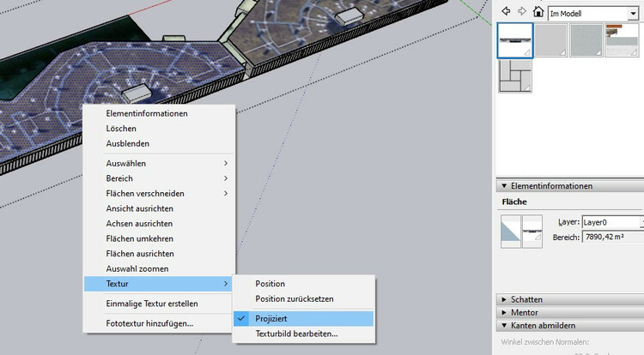The width and height of the screenshot is (644, 355).
Task: Pick the orange-topped texture material thumbnail
Action: [x=623, y=40]
